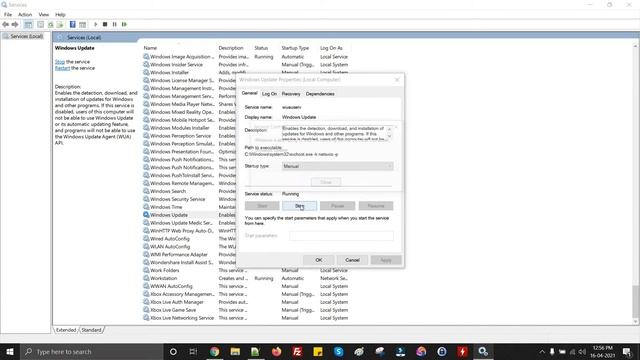Image resolution: width=640 pixels, height=360 pixels.
Task: Click the Restart the service link
Action: click(62, 68)
